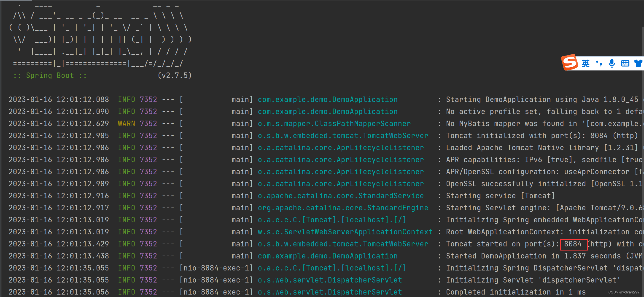Open the Sogou skin shirt icon
Viewport: 644px width, 297px height.
639,63
